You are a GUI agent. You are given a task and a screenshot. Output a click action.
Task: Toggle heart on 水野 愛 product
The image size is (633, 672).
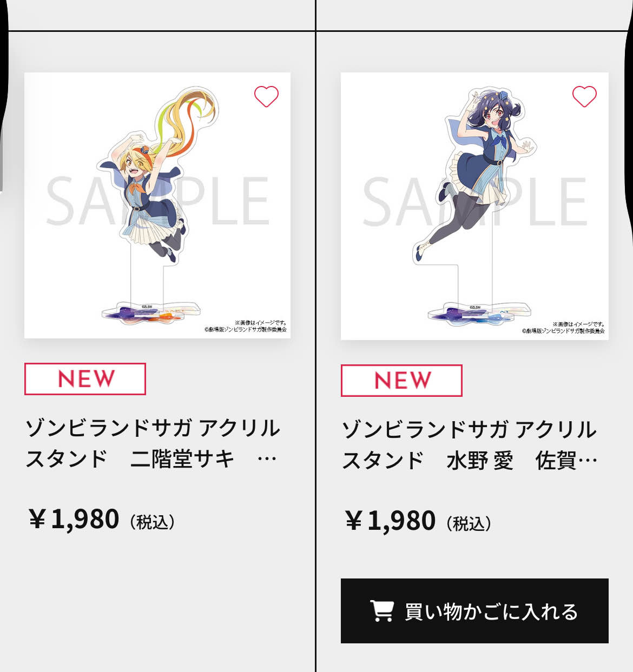pyautogui.click(x=584, y=97)
